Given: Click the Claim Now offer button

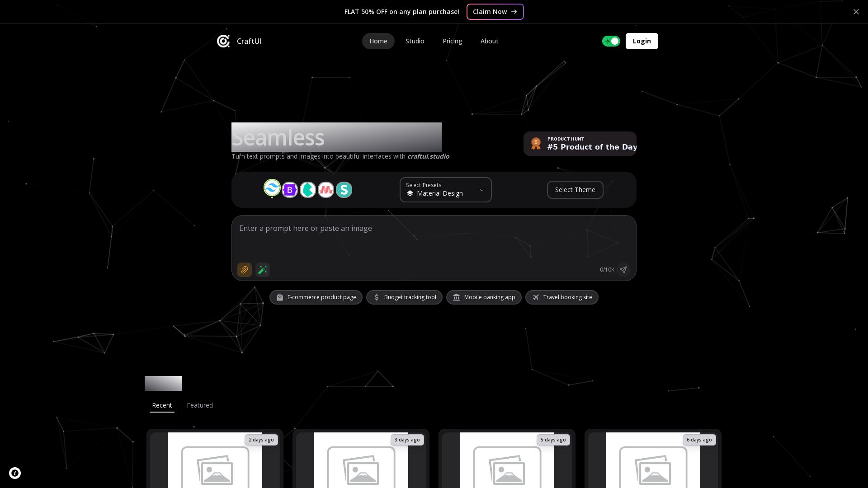Looking at the screenshot, I should (x=495, y=12).
